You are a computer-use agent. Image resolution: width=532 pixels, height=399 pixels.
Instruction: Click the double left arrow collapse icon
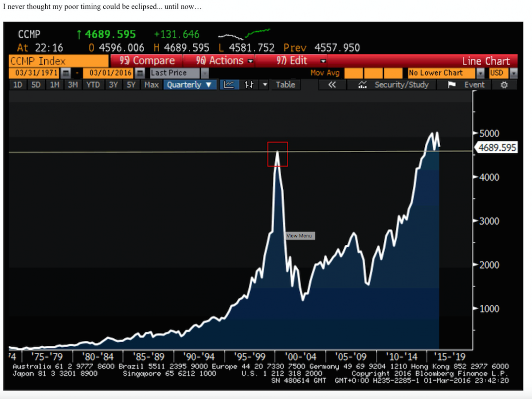pos(332,85)
